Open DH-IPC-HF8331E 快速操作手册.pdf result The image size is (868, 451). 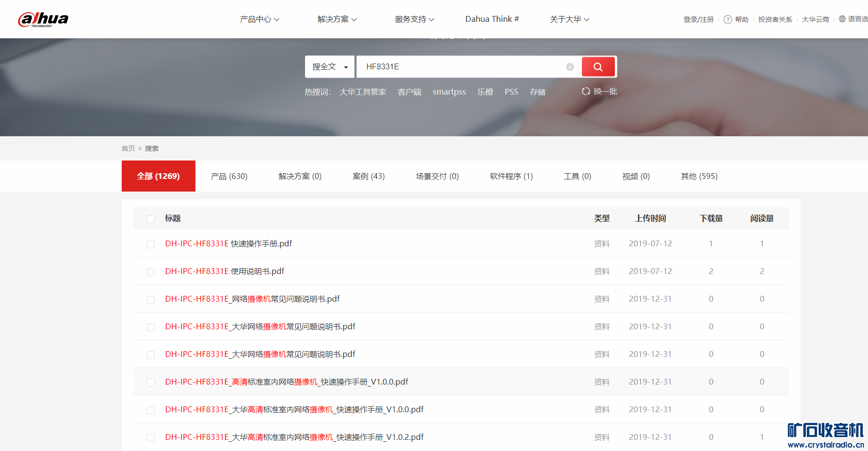pyautogui.click(x=228, y=243)
